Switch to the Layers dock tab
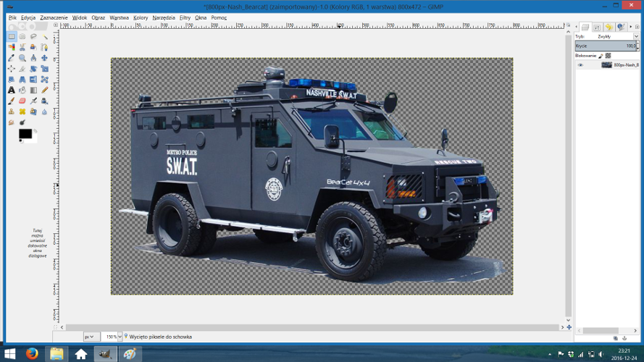This screenshot has height=362, width=644. point(585,27)
